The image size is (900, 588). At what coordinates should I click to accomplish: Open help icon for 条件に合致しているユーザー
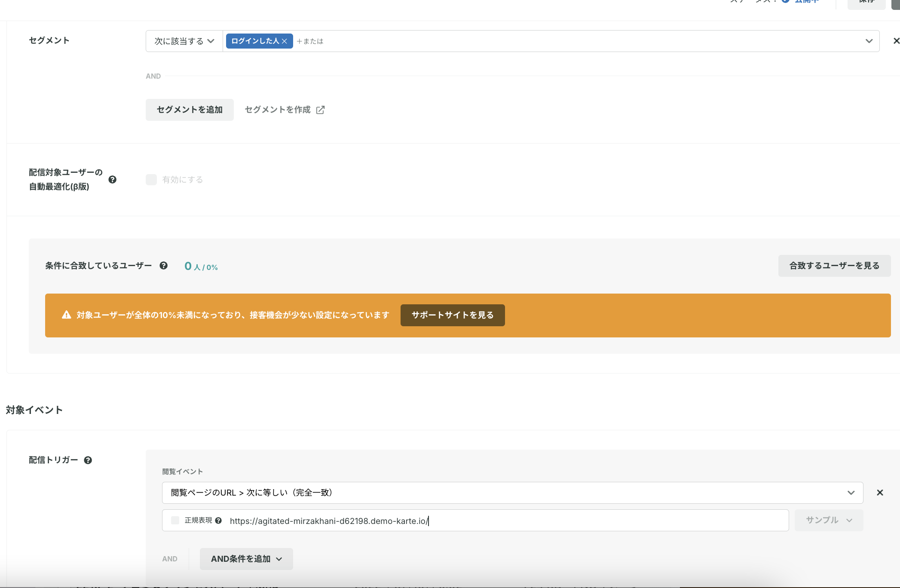164,266
